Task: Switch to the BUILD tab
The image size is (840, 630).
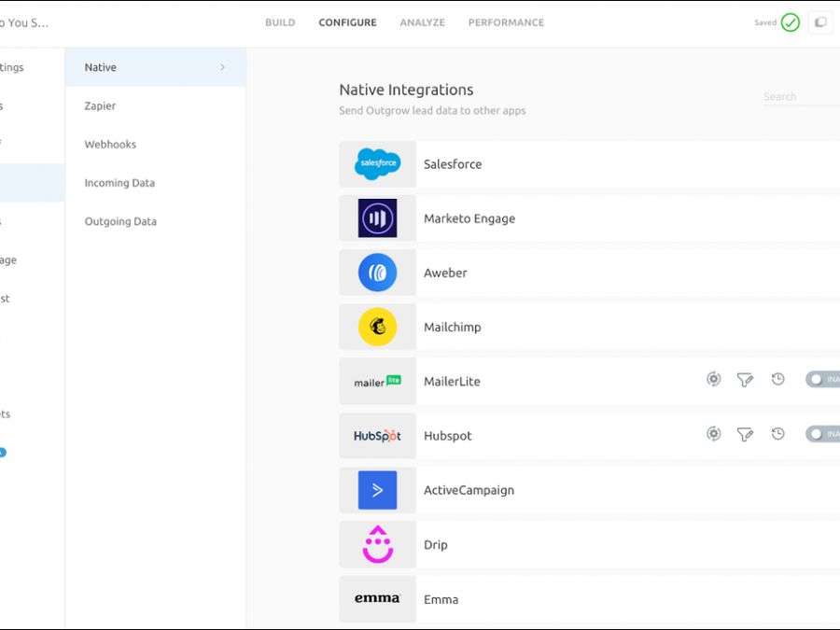Action: point(280,22)
